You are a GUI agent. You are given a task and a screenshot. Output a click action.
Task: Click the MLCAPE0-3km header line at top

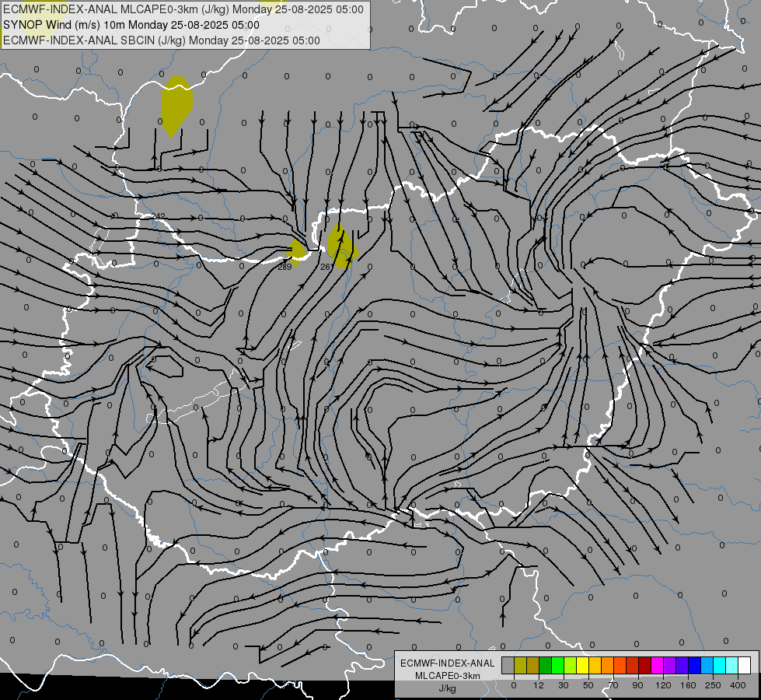click(183, 9)
